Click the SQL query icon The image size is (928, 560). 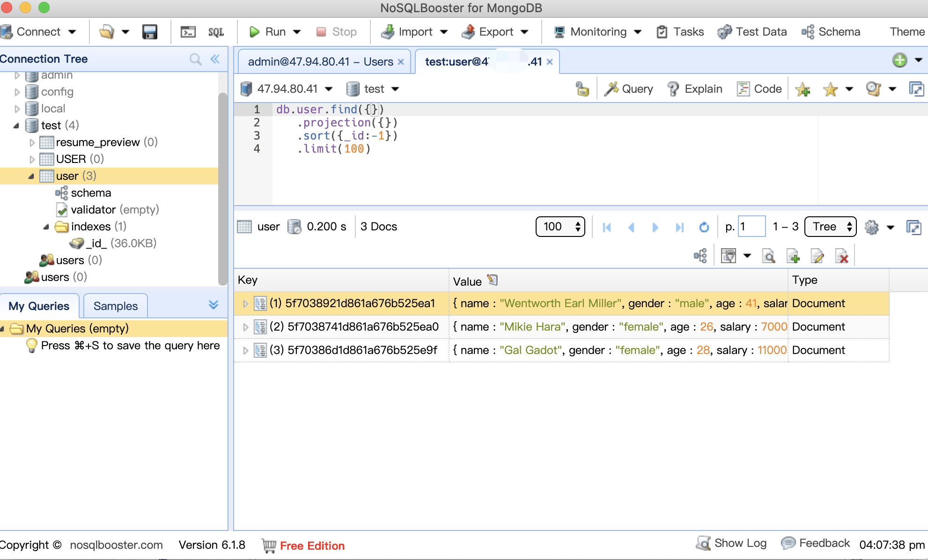pyautogui.click(x=216, y=32)
